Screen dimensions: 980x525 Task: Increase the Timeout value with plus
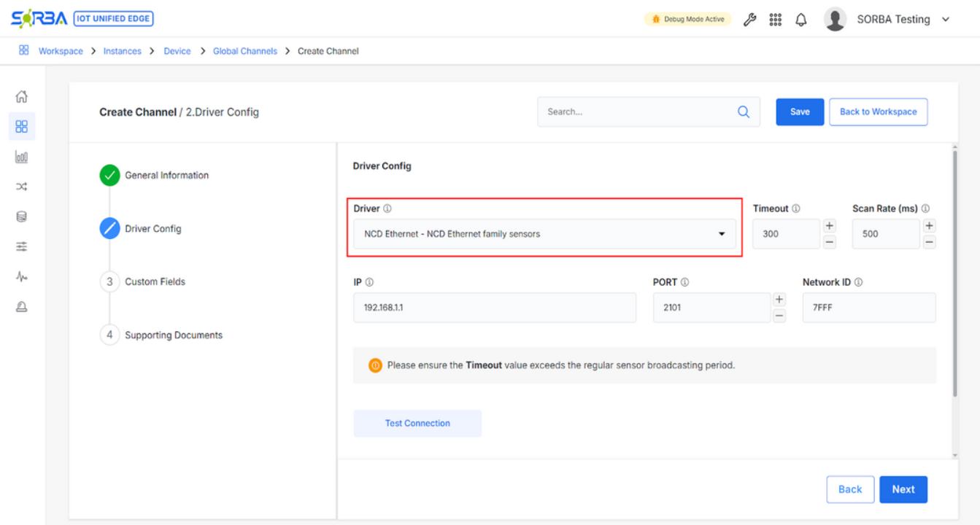pos(830,226)
